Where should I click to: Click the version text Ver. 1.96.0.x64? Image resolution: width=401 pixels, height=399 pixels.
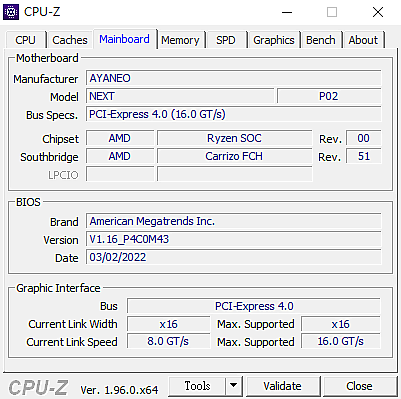coord(119,390)
